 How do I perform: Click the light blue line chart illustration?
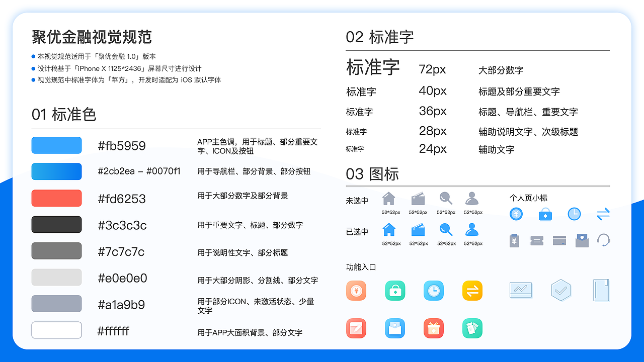coord(521,290)
